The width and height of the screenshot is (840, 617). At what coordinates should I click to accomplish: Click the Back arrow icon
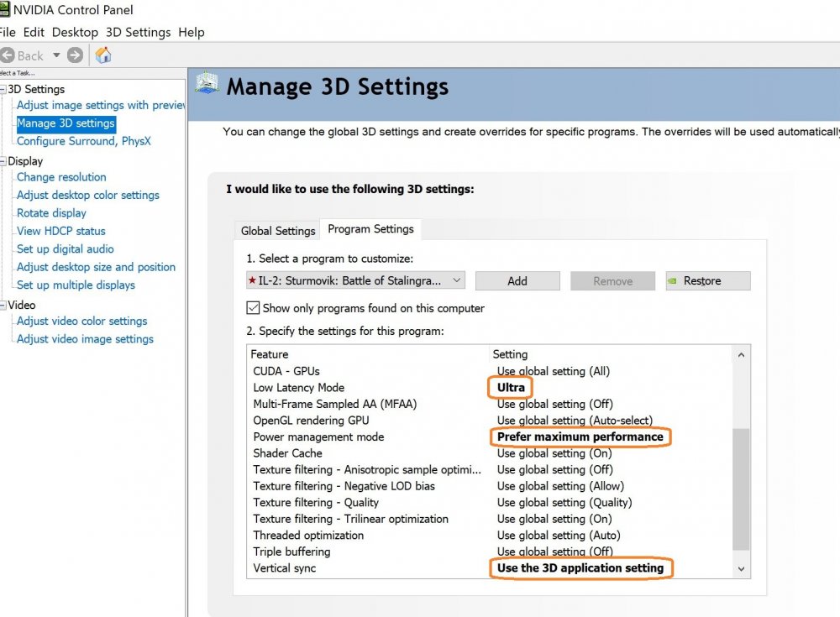point(8,55)
